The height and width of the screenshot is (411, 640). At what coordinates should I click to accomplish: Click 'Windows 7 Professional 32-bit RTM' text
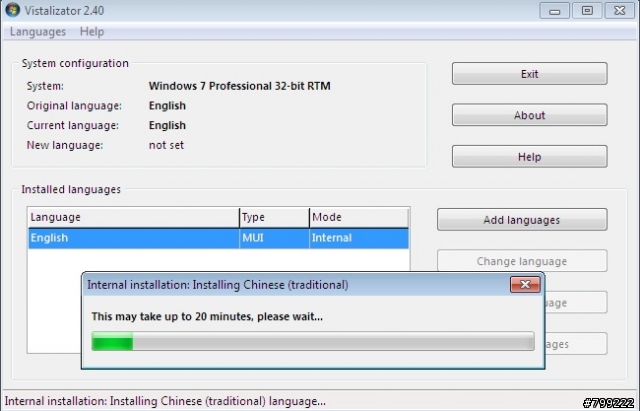tap(240, 86)
